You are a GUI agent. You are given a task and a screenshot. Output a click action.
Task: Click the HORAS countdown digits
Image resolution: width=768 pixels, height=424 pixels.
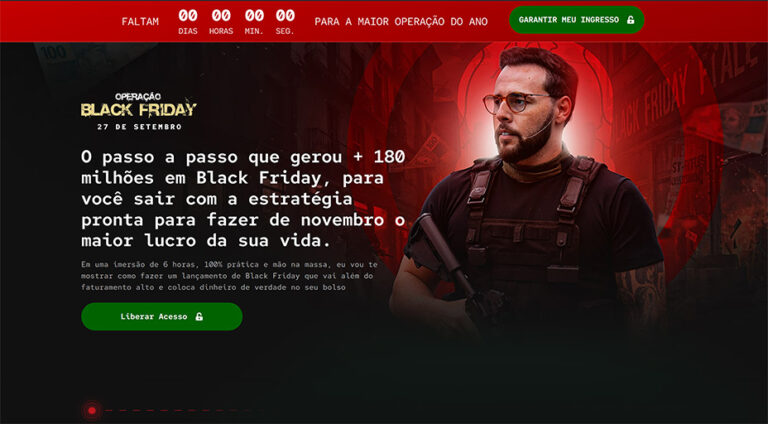point(221,16)
